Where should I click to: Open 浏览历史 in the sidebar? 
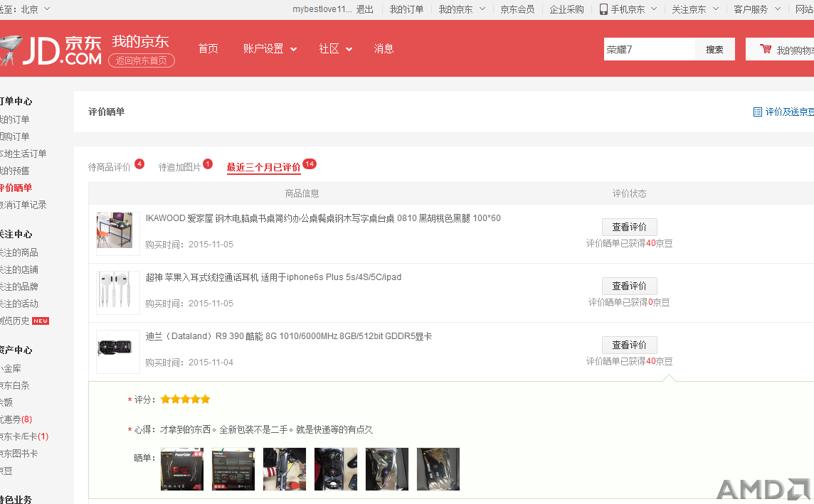coord(14,321)
